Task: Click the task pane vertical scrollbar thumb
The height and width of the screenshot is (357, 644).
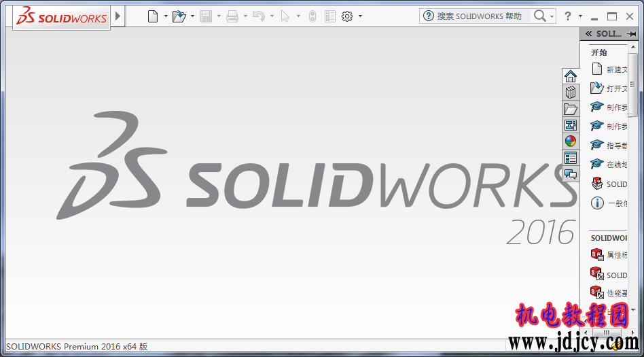Action: [632, 84]
